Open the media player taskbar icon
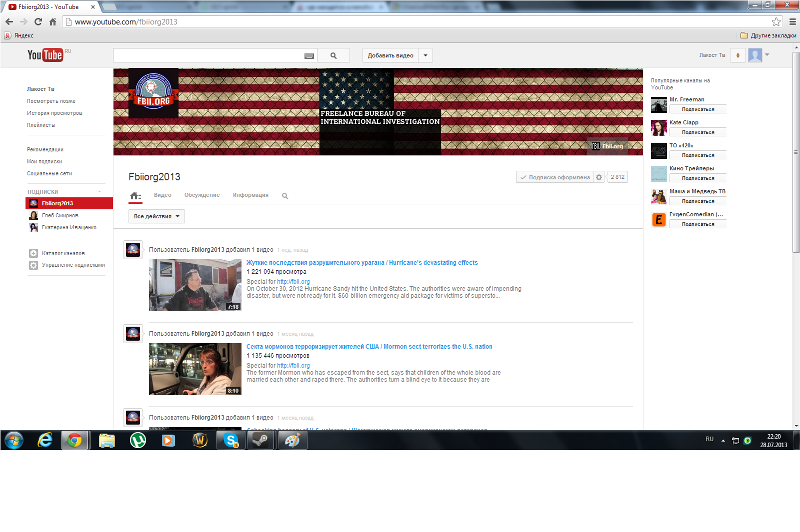Screen dimensions: 800x532 [x=168, y=440]
